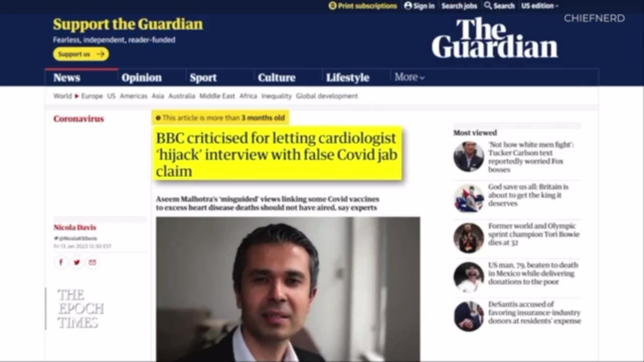
Task: Expand the More navigation menu
Action: coord(410,77)
